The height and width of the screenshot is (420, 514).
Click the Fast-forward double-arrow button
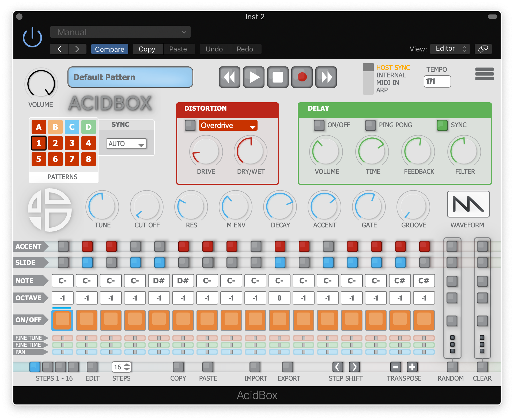point(326,77)
